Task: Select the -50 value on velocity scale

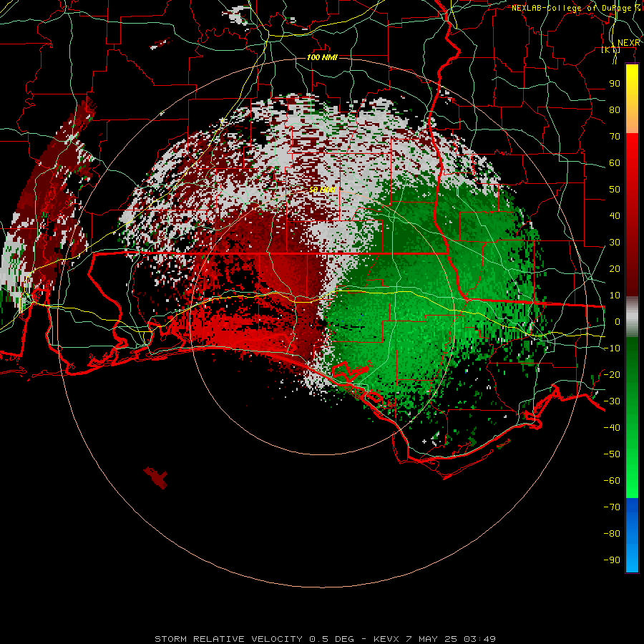Action: pos(612,454)
